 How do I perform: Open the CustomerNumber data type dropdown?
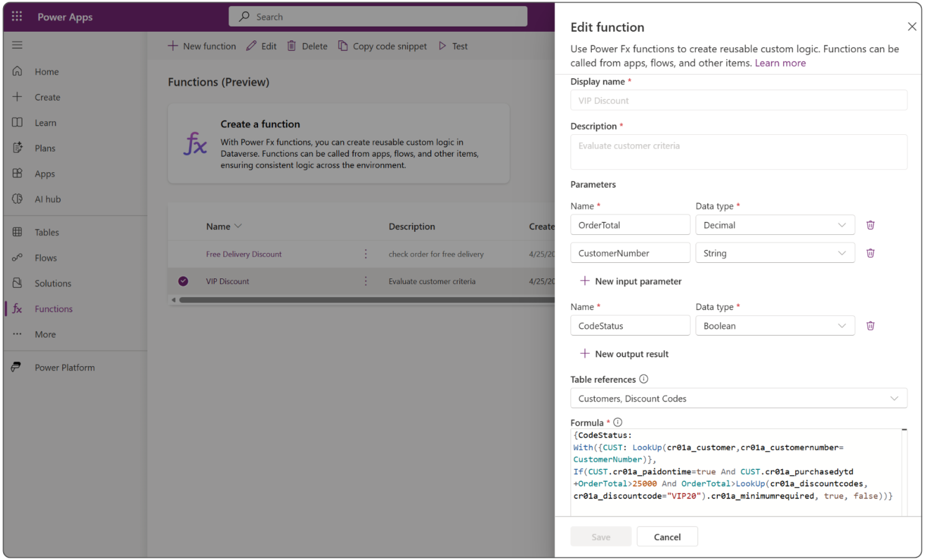(775, 253)
